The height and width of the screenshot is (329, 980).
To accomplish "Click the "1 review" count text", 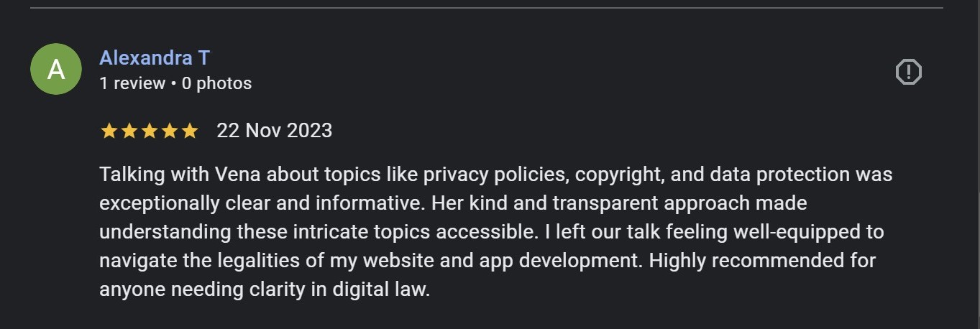I will [x=132, y=83].
